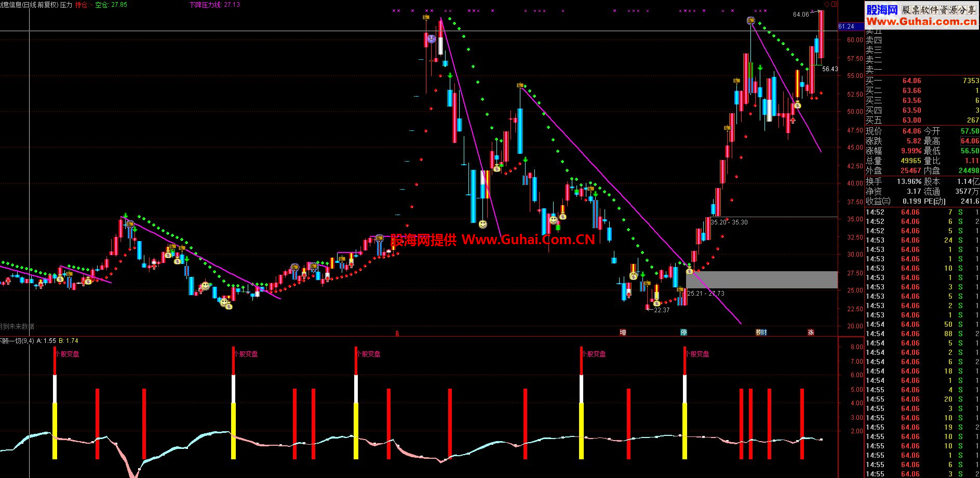Click the 35.20 - 35.30 gap label

point(729,222)
